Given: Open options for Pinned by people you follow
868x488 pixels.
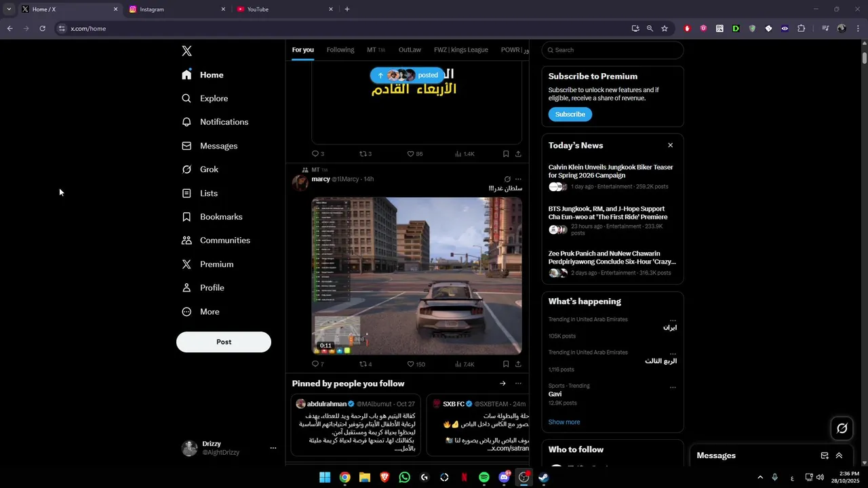Looking at the screenshot, I should tap(518, 384).
